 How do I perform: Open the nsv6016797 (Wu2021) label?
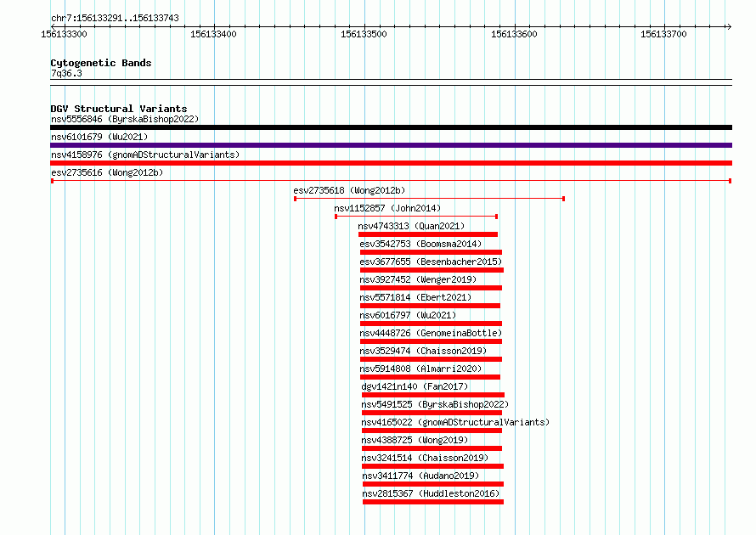(408, 315)
